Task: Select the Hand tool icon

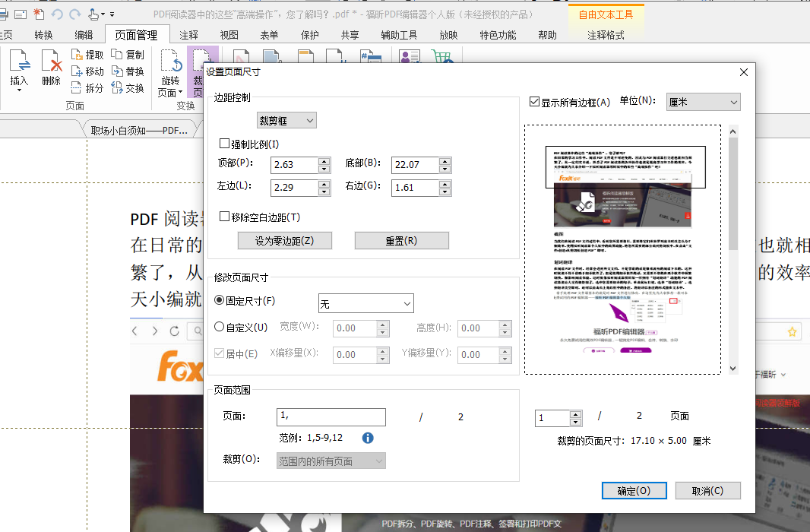Action: click(93, 14)
